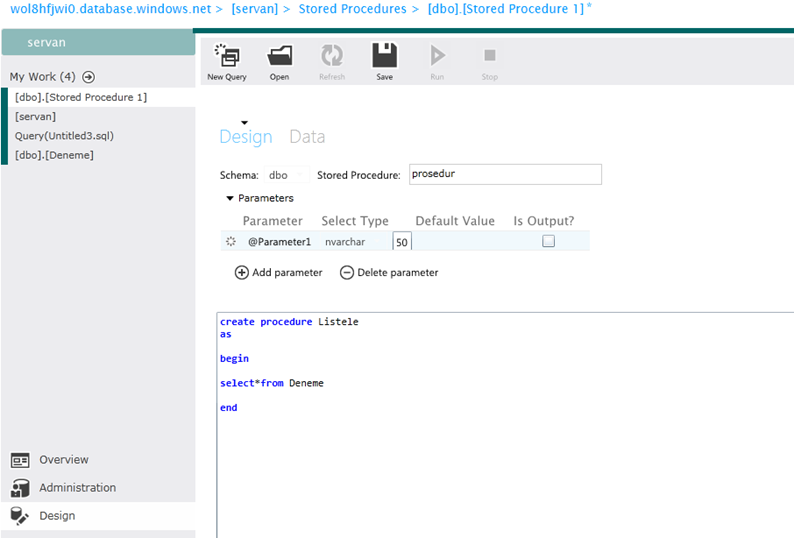
Task: Follow the Stored Procedures breadcrumb link
Action: point(352,9)
